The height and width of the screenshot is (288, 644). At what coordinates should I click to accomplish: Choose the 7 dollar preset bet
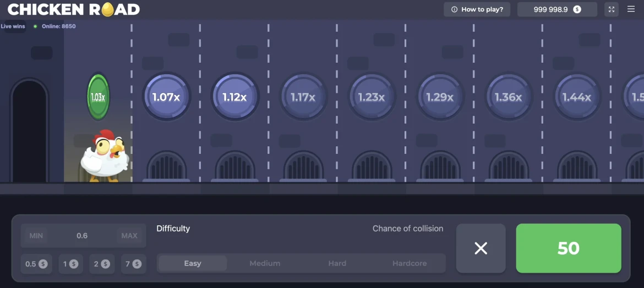tap(134, 264)
